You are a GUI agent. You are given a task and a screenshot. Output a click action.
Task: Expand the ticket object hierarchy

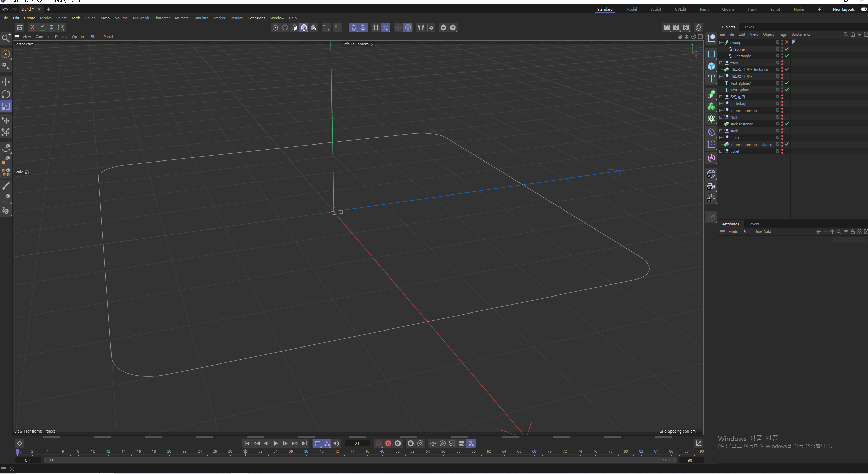coord(721,151)
